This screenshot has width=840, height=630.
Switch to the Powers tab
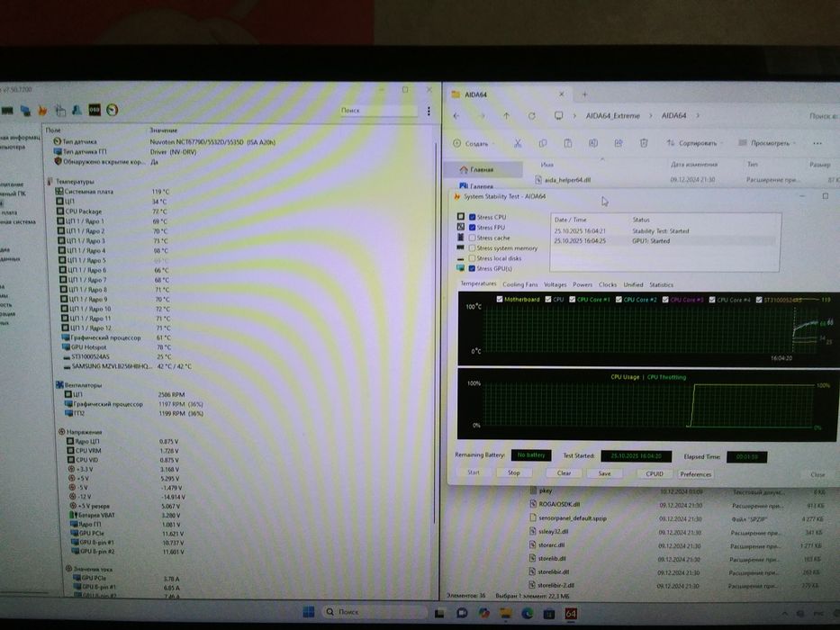click(x=583, y=284)
